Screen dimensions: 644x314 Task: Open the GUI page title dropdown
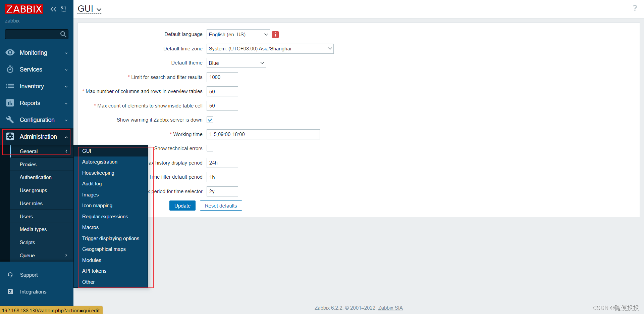[90, 9]
